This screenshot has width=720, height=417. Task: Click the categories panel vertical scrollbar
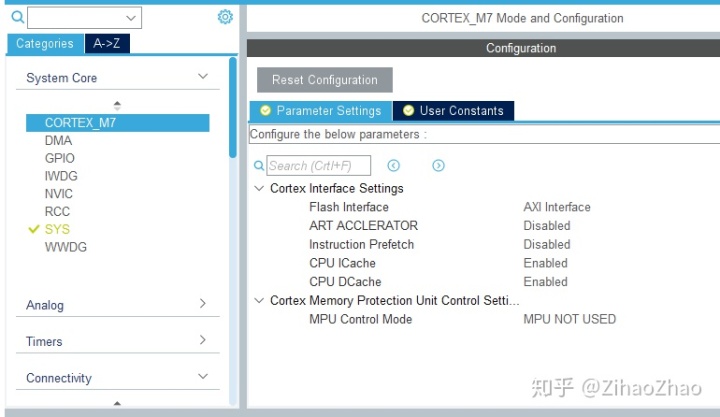[x=233, y=107]
